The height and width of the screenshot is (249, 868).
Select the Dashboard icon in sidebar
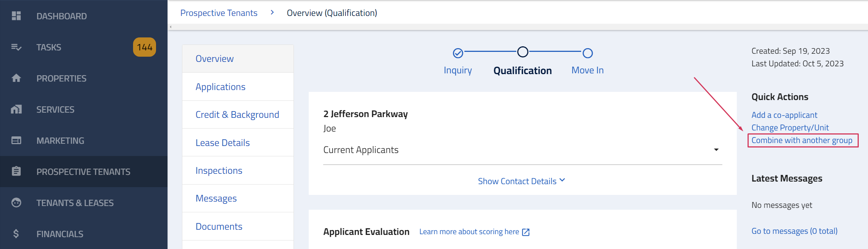pyautogui.click(x=16, y=16)
